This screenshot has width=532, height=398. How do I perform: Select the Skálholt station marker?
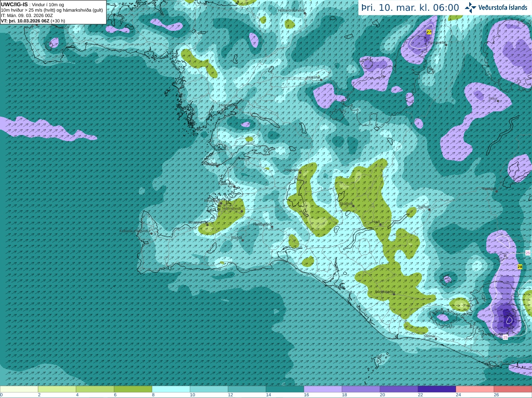353,206
